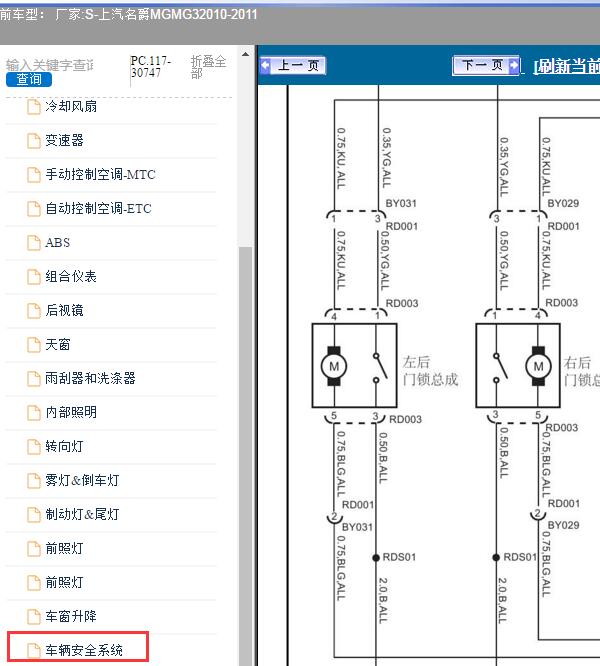Go to previous page with 上一页 button
This screenshot has height=666, width=600.
click(x=293, y=65)
